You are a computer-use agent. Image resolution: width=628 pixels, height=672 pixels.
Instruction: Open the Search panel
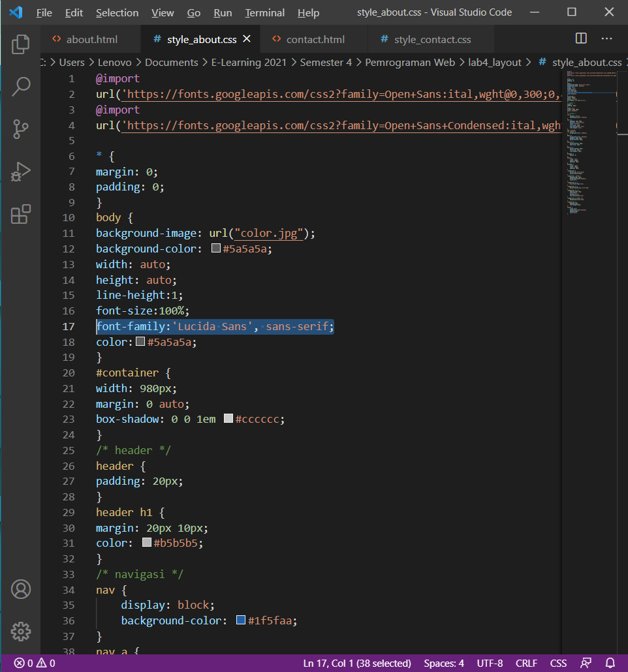point(20,86)
